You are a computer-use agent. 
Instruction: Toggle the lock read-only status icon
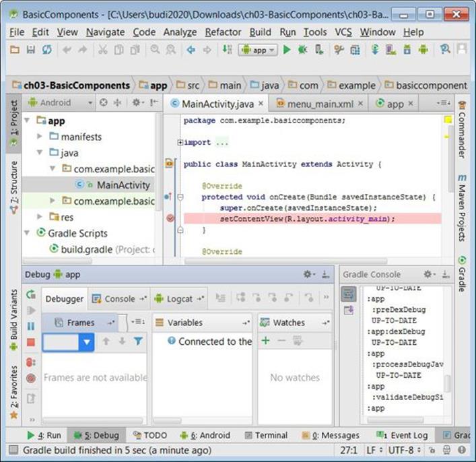pyautogui.click(x=432, y=450)
